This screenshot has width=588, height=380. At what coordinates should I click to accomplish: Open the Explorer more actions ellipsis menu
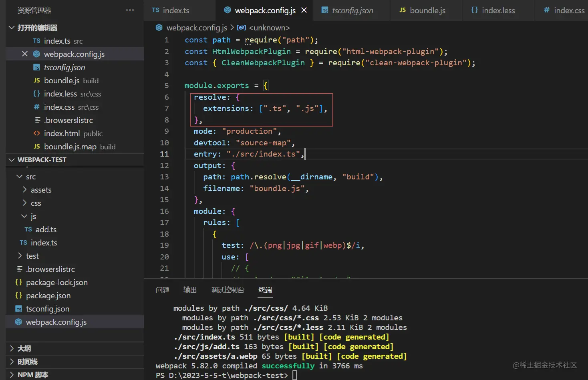pos(130,10)
